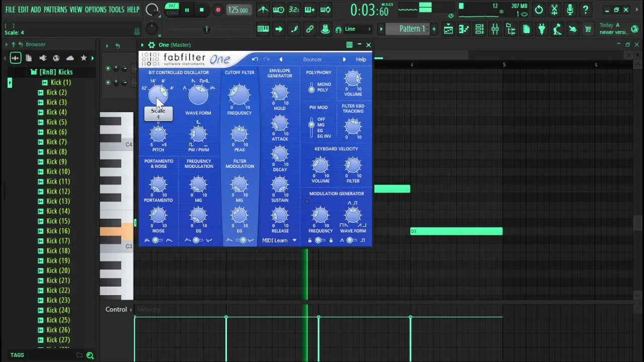Click the scissors tools icon in toolbar
The width and height of the screenshot is (644, 362).
click(554, 10)
